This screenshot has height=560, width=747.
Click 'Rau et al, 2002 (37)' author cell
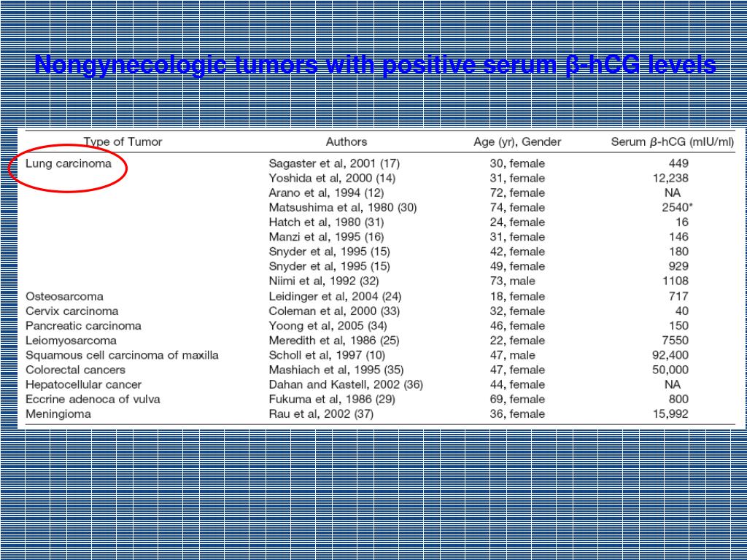click(x=321, y=414)
